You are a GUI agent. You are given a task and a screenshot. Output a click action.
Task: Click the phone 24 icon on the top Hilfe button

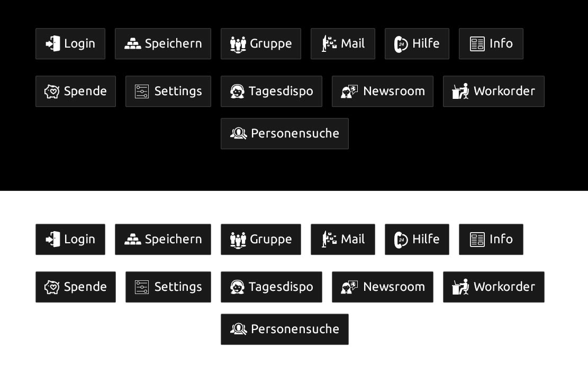[x=401, y=44]
